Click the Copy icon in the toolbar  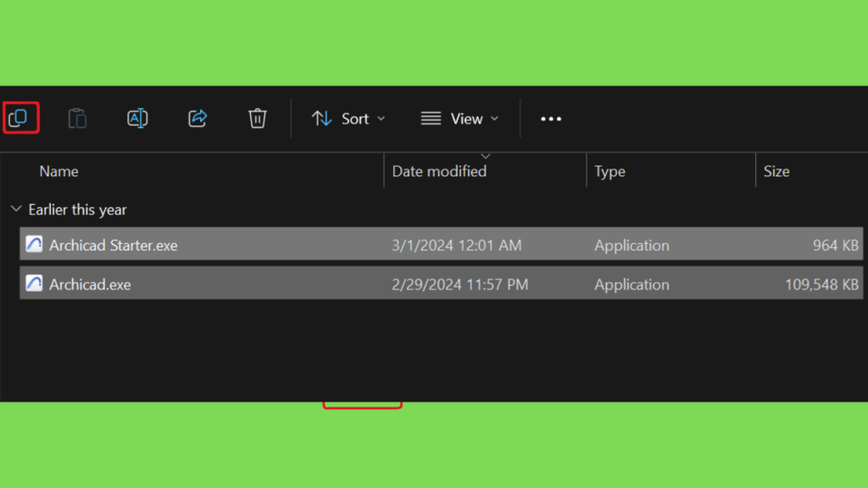pos(18,119)
